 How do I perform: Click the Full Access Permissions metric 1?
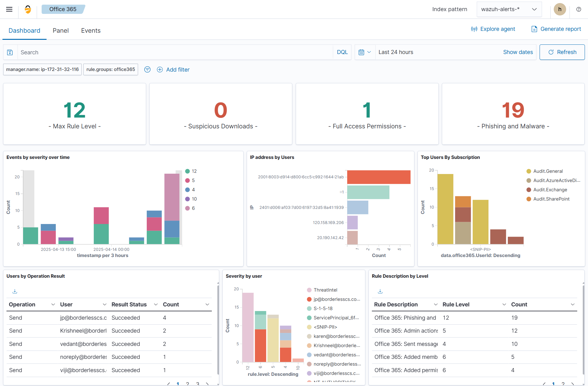click(367, 110)
